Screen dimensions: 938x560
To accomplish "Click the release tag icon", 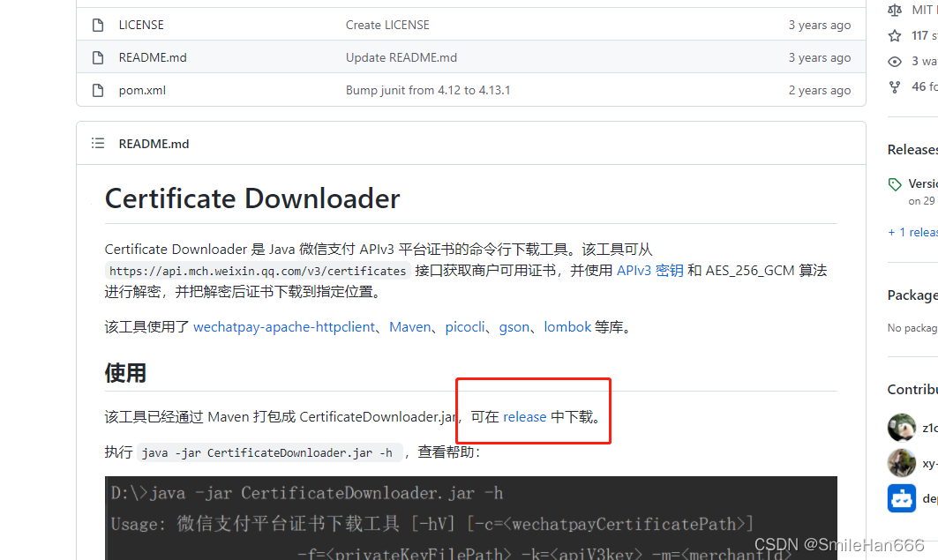I will tap(895, 184).
